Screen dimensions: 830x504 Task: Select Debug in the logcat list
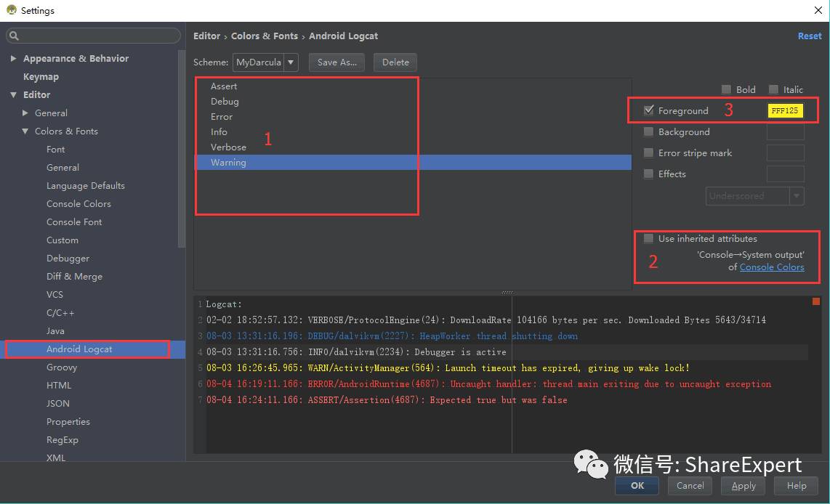tap(225, 102)
